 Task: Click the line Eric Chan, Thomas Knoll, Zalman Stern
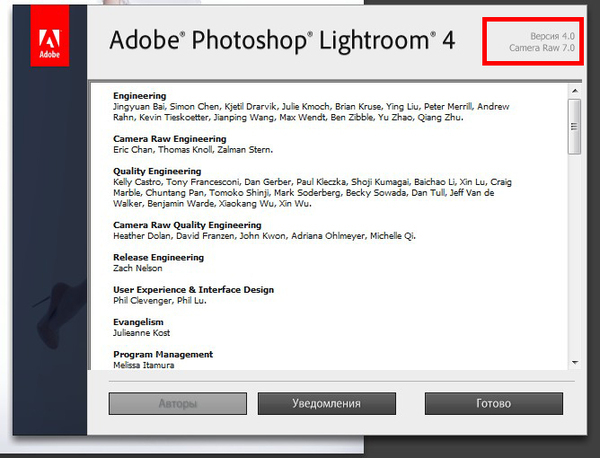tap(193, 150)
